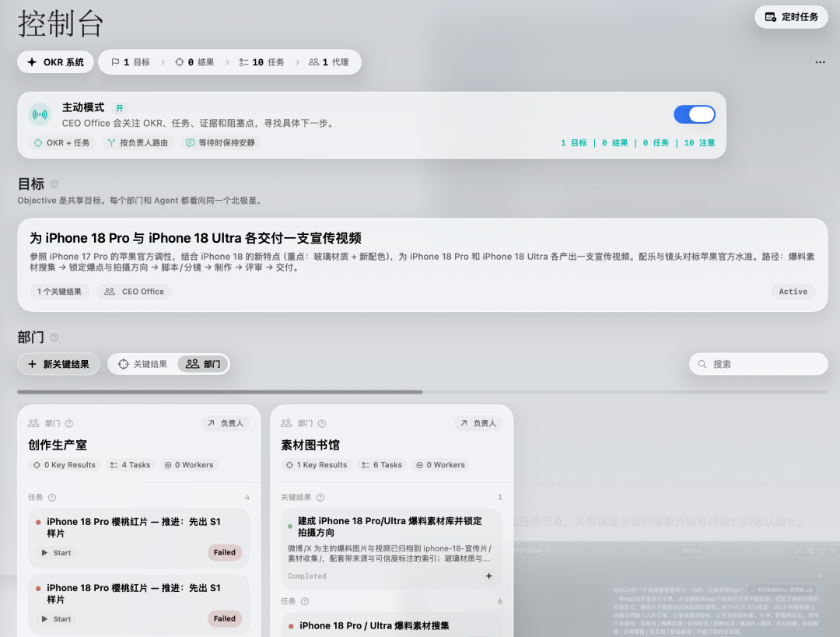Click the horizontal scrollbar above department cards
840x637 pixels.
[219, 392]
